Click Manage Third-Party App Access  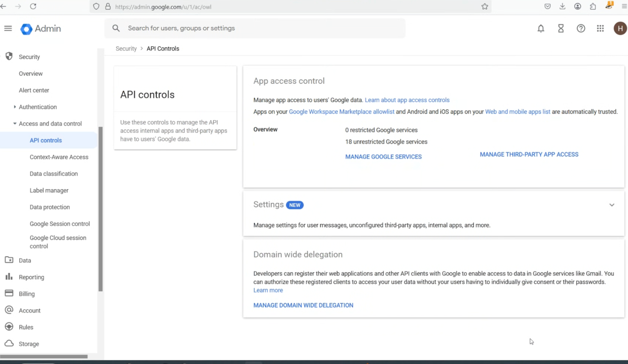tap(529, 155)
